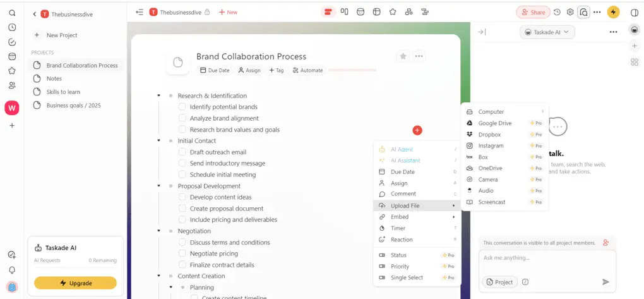Tick the Draft outreach email checkbox
Image resolution: width=644 pixels, height=299 pixels.
[182, 152]
